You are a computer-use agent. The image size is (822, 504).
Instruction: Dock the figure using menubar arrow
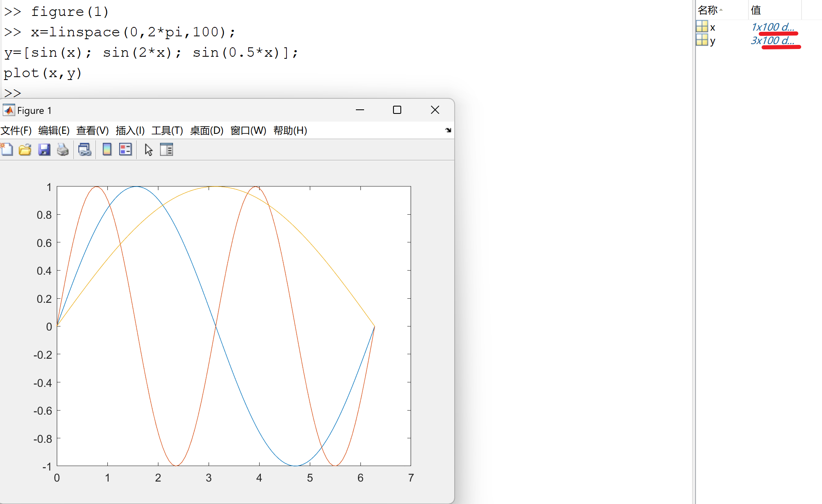click(448, 130)
